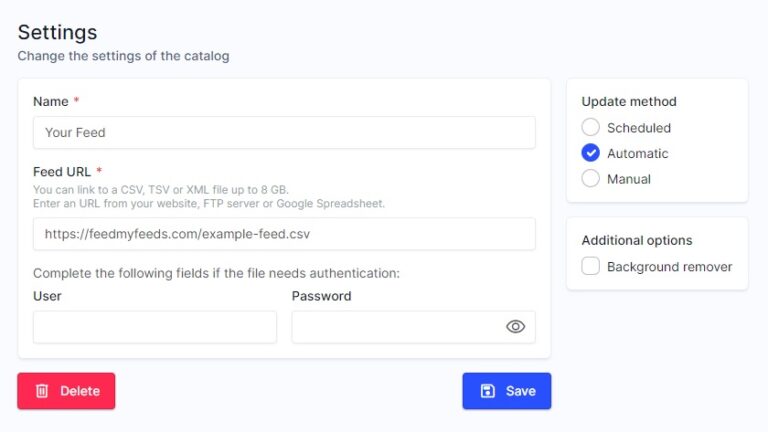Click the Settings page heading
The image size is (768, 432).
tap(57, 32)
